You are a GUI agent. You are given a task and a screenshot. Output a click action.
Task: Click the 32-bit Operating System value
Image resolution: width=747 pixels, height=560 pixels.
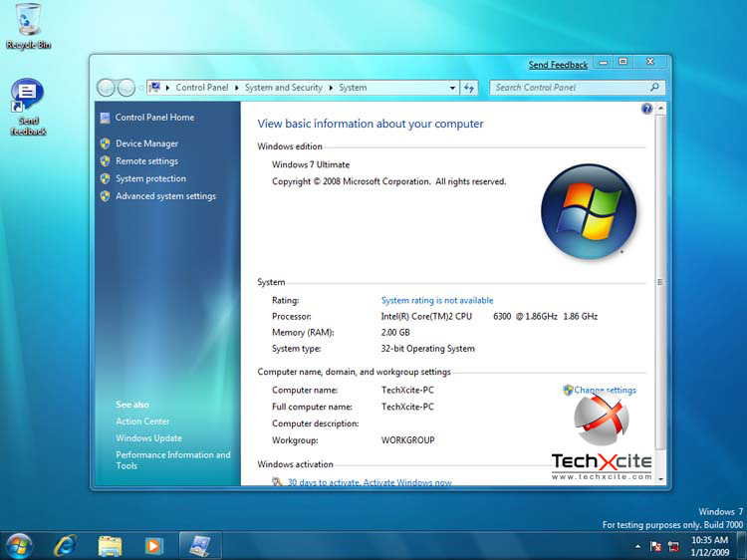click(428, 349)
